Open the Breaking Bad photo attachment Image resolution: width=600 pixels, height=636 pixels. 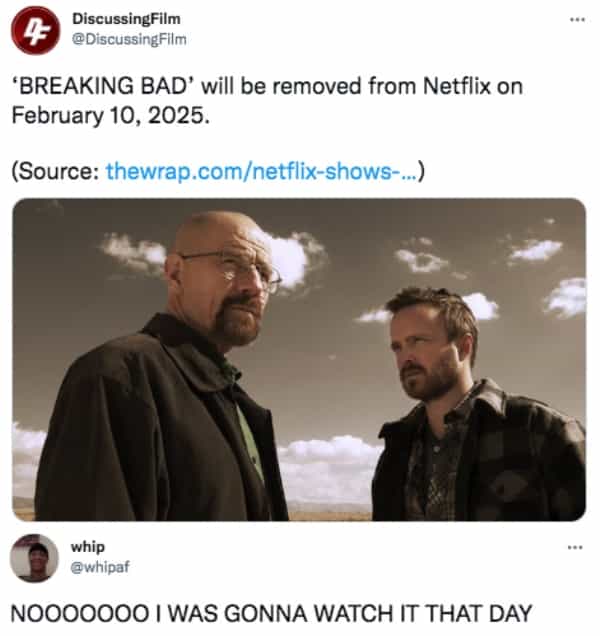pyautogui.click(x=299, y=359)
